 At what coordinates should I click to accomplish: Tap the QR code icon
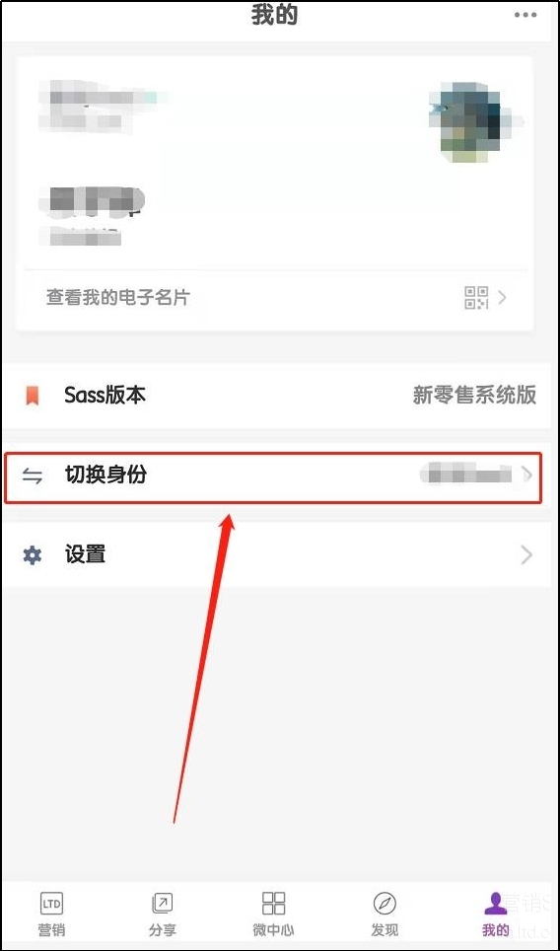point(476,297)
